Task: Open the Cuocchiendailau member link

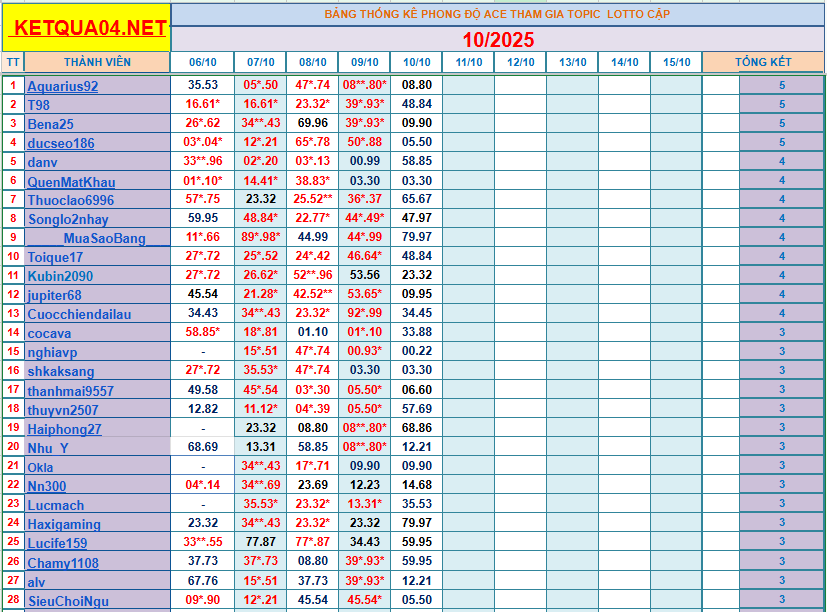Action: tap(79, 314)
